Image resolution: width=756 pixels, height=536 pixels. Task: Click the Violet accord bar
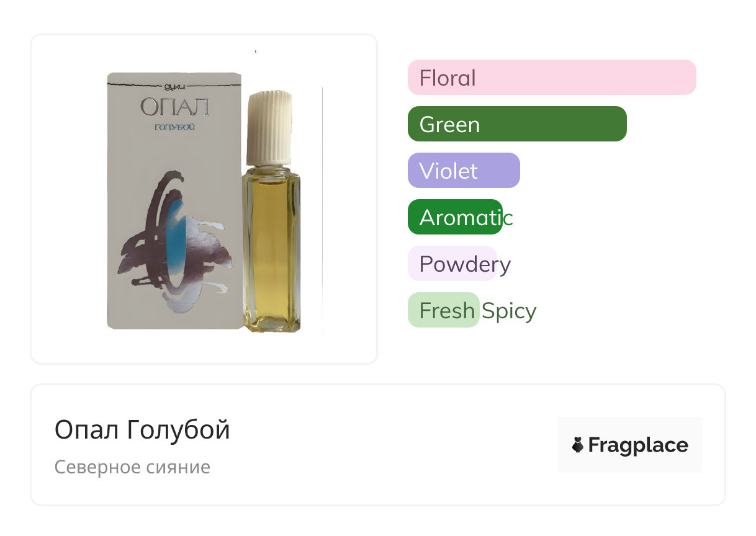coord(464,171)
